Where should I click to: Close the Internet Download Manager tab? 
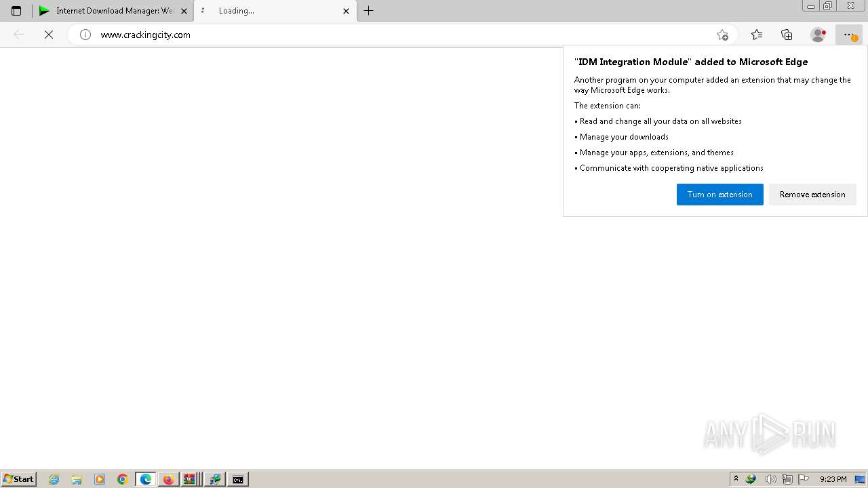(x=184, y=11)
